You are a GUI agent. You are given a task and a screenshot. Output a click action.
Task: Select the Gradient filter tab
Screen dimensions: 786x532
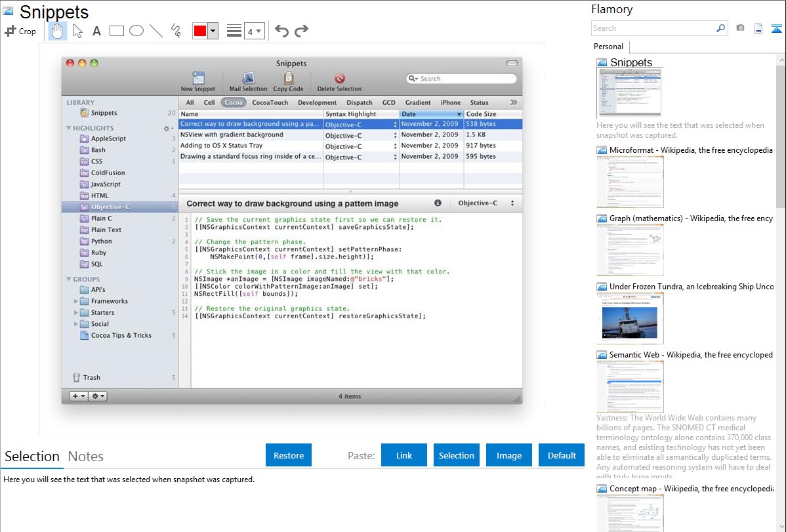pos(418,102)
